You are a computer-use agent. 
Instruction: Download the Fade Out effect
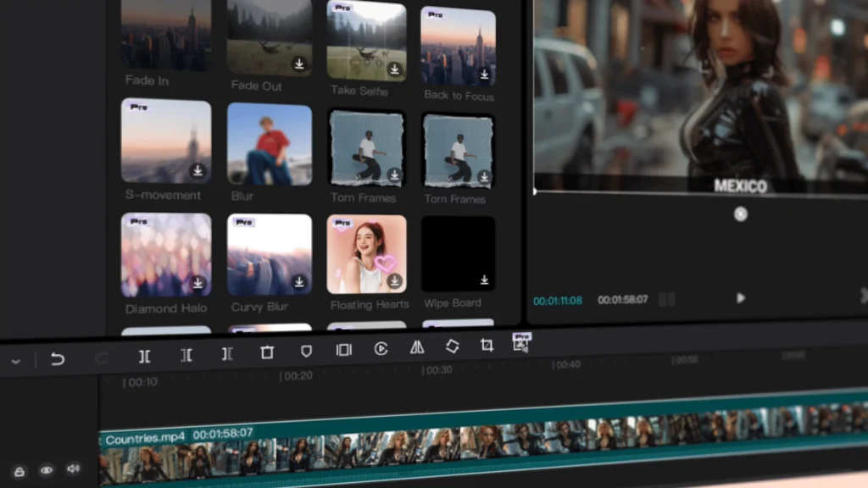(299, 64)
